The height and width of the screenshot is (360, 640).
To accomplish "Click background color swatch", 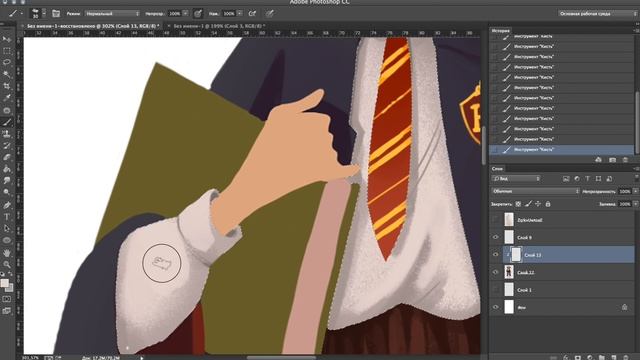I will coord(10,288).
